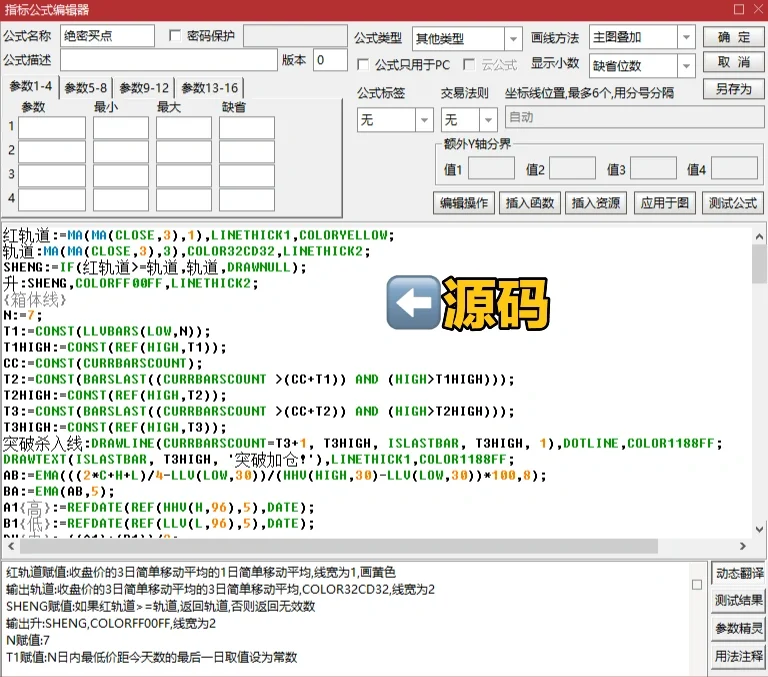This screenshot has width=768, height=677.
Task: Open the 公式标签 dropdown showing 无
Action: click(x=424, y=120)
